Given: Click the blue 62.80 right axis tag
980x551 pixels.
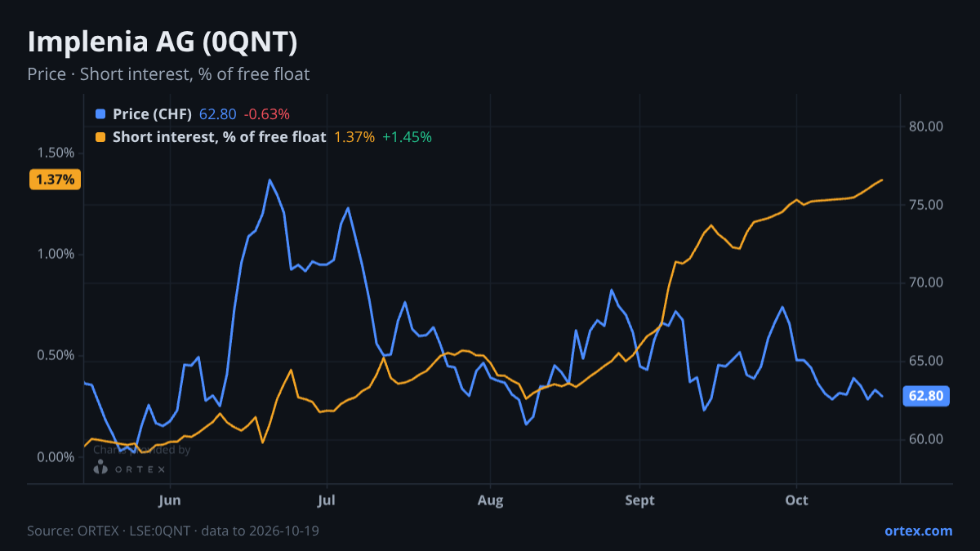Looking at the screenshot, I should click(x=926, y=397).
